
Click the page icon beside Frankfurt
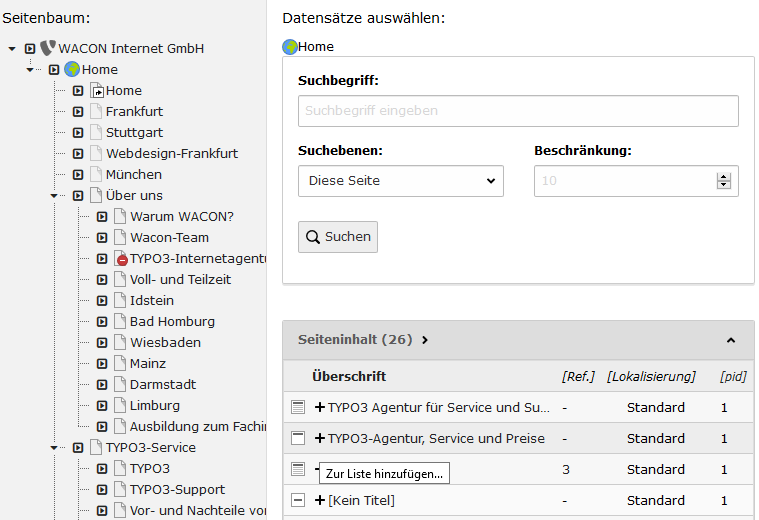pyautogui.click(x=97, y=111)
